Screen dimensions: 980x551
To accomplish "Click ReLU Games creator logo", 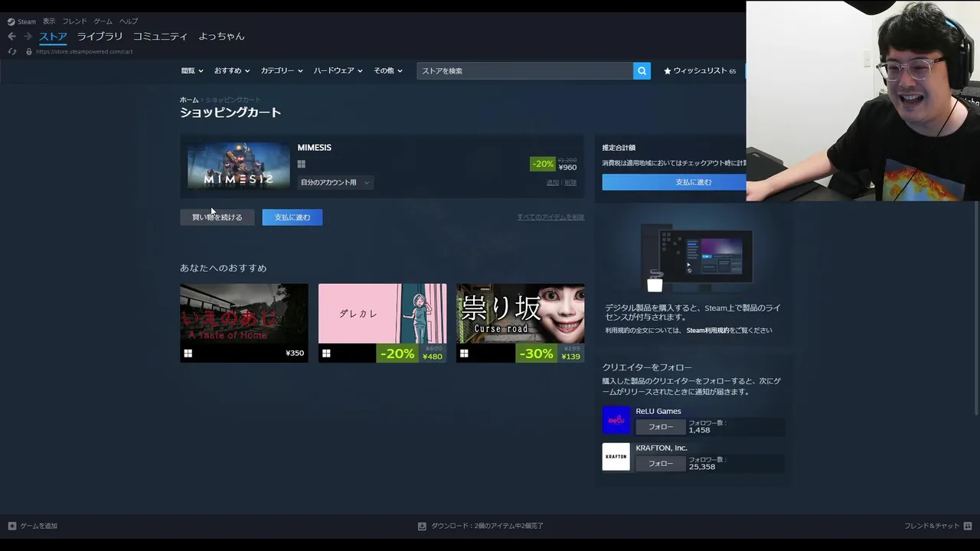I will click(x=616, y=420).
